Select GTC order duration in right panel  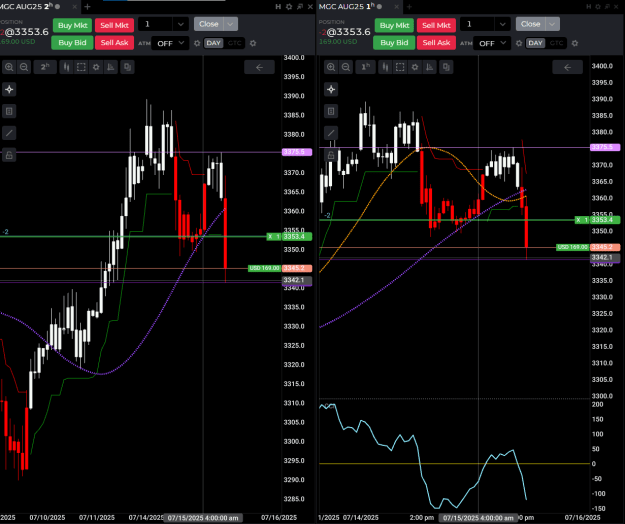pyautogui.click(x=556, y=43)
